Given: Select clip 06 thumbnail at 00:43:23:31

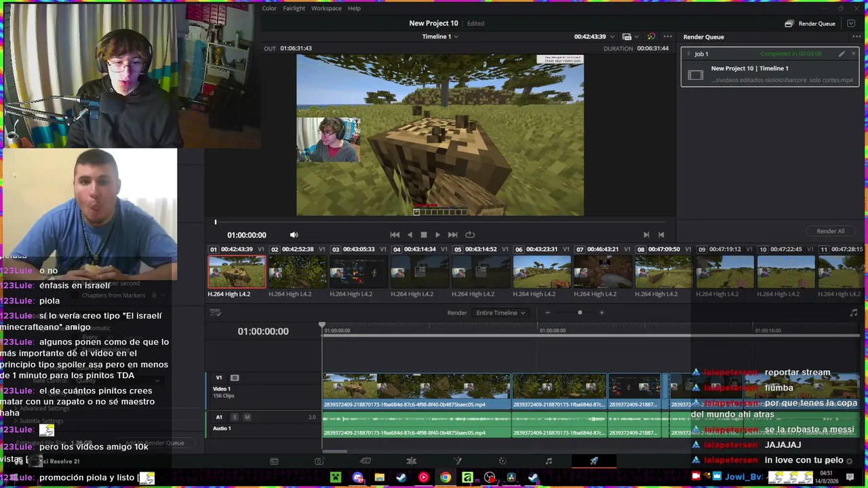Looking at the screenshot, I should pos(541,272).
